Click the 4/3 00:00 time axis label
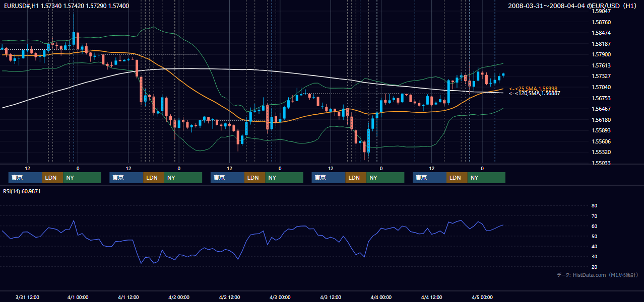Image resolution: width=644 pixels, height=302 pixels. [x=280, y=297]
